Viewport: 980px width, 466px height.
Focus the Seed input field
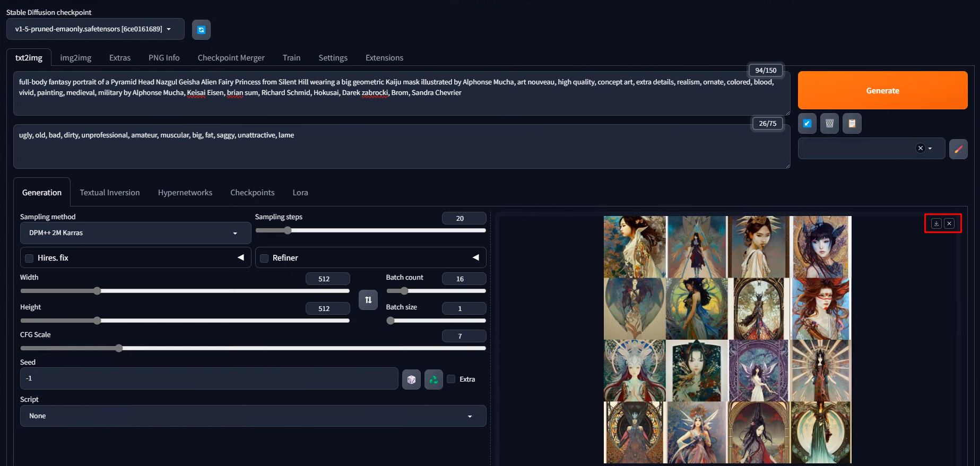point(209,379)
